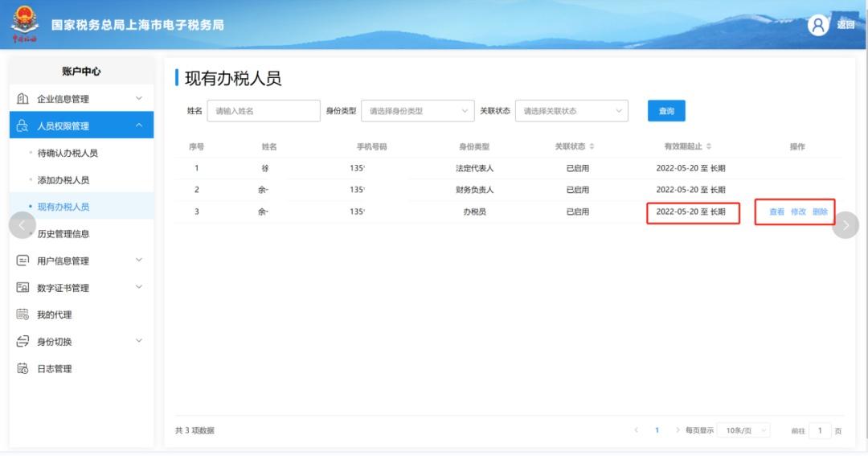The height and width of the screenshot is (456, 868).
Task: Sort by 有效期起止 column arrows
Action: [709, 146]
